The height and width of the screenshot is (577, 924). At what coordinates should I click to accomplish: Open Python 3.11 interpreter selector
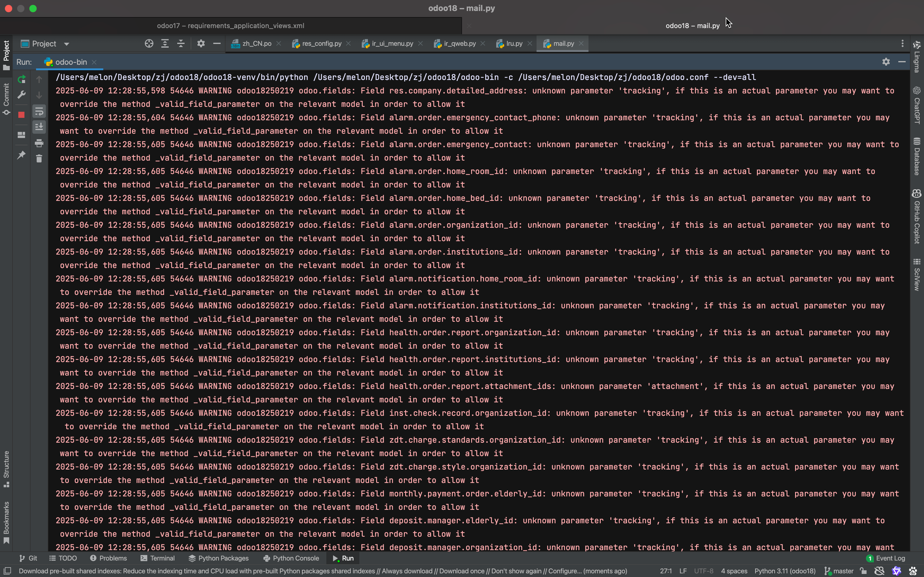[x=785, y=571]
